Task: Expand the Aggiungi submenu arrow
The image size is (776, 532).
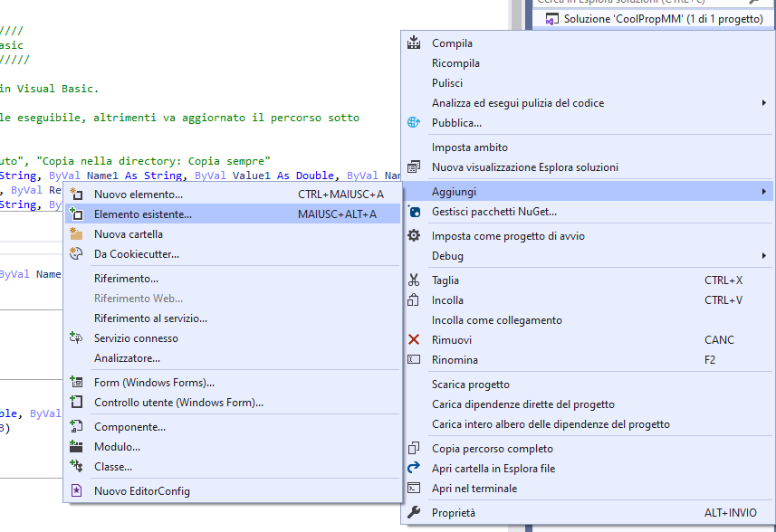Action: pyautogui.click(x=764, y=191)
